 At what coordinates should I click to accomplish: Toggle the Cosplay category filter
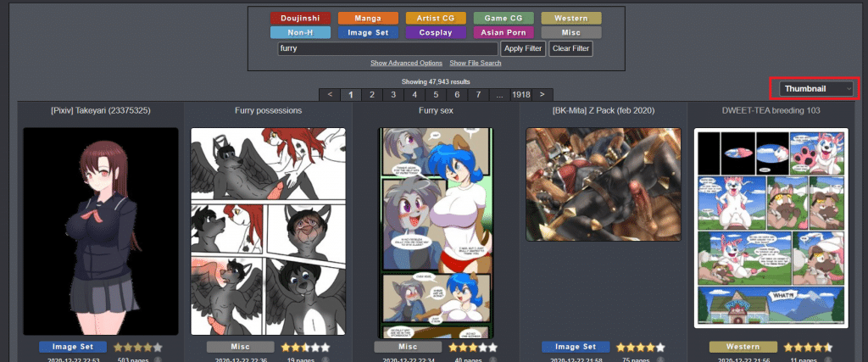point(436,33)
